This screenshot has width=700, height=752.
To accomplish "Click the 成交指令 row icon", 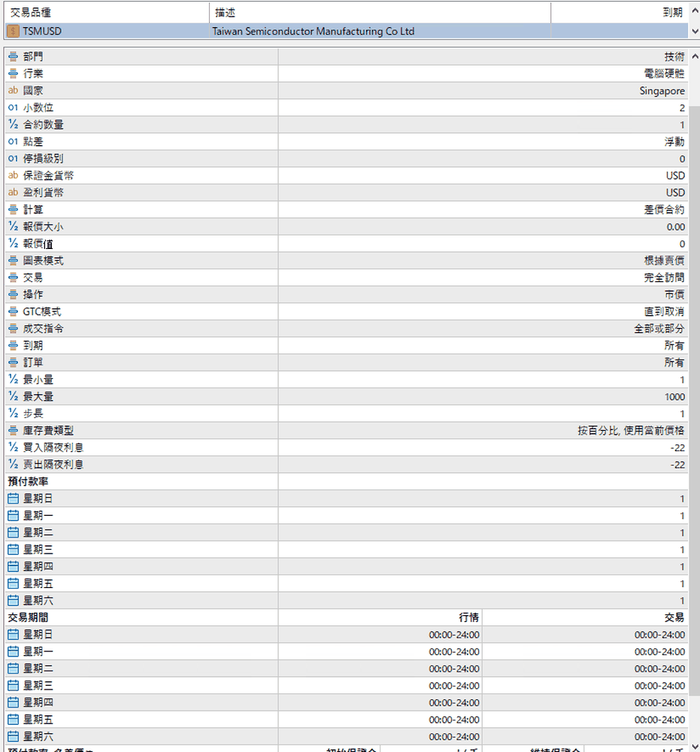I will pyautogui.click(x=13, y=329).
